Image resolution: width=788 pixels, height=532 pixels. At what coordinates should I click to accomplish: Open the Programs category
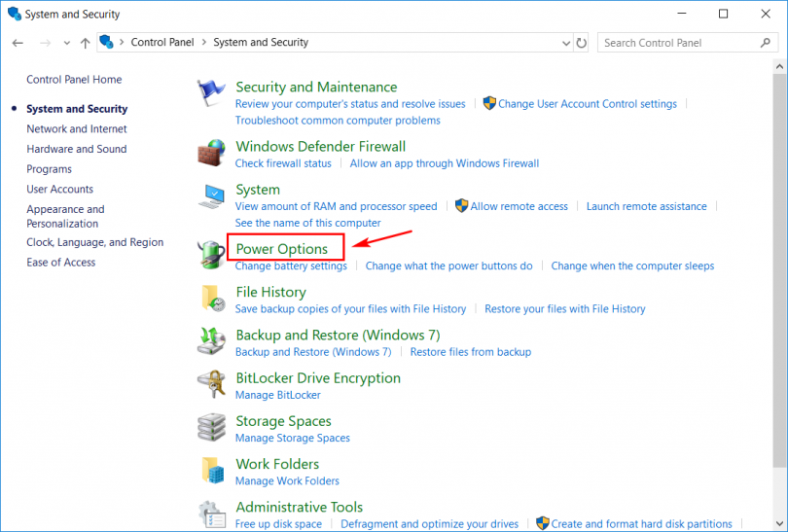point(49,169)
